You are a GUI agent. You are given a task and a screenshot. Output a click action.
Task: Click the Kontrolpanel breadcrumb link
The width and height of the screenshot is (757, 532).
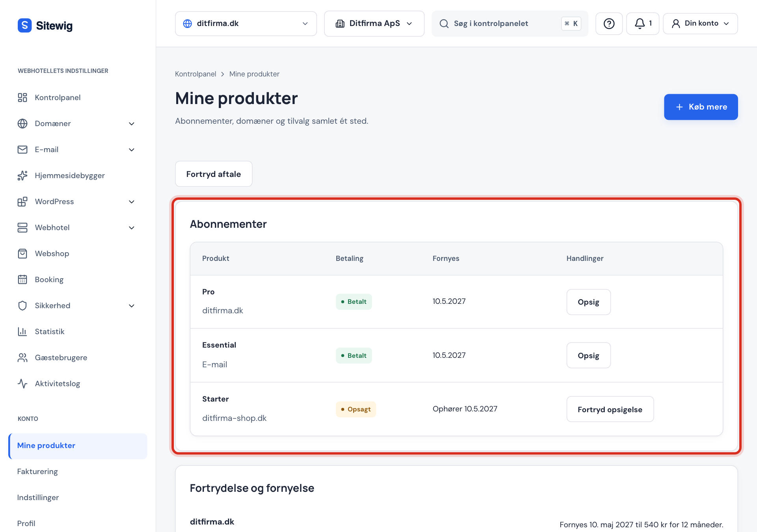pyautogui.click(x=196, y=74)
